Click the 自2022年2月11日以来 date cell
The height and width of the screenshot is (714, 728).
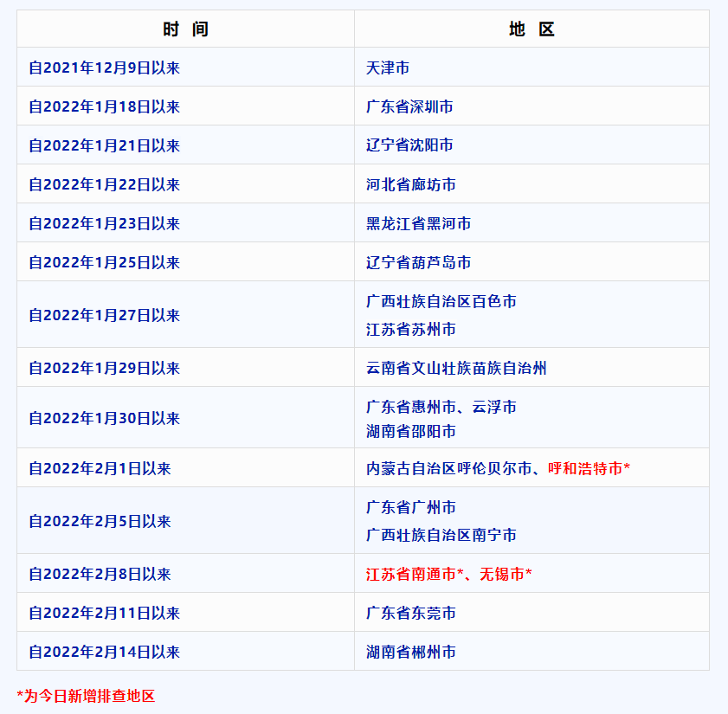pyautogui.click(x=185, y=613)
